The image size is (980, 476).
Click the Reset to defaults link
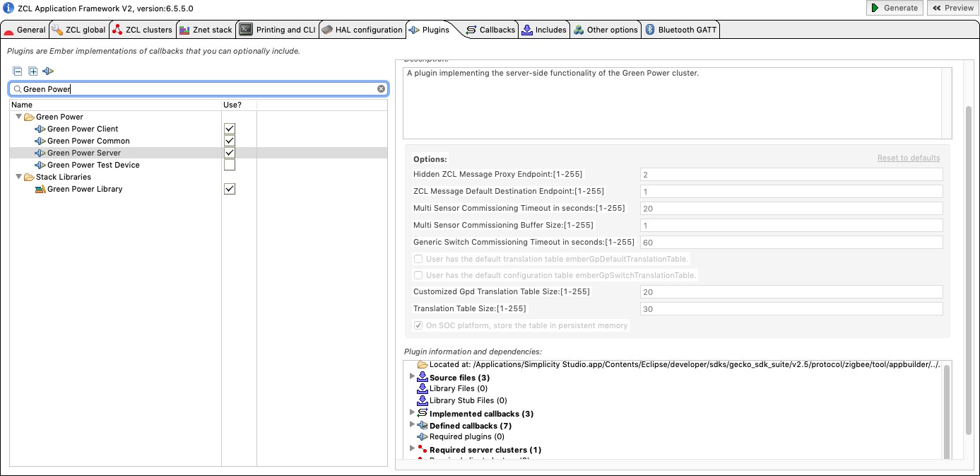coord(908,158)
